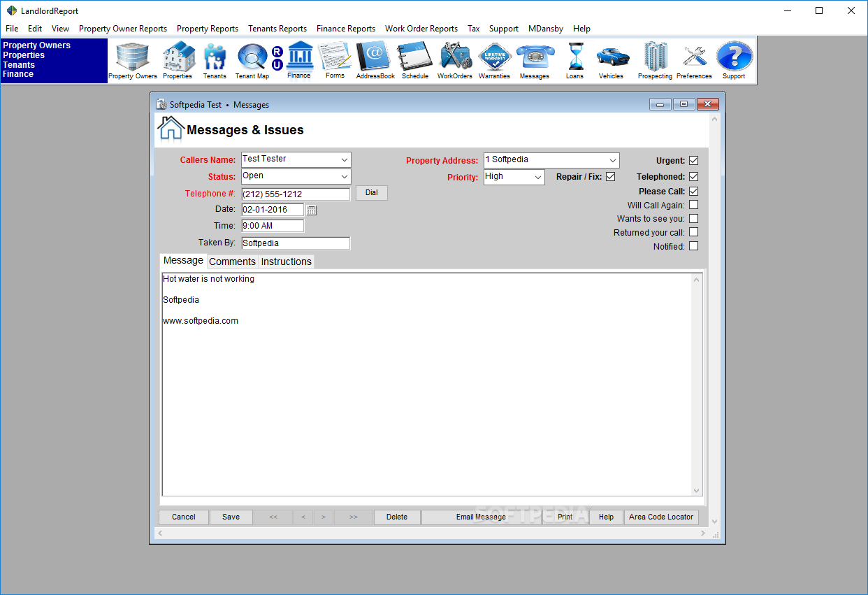Viewport: 868px width, 595px height.
Task: Click the Telephone # input field
Action: click(x=296, y=194)
